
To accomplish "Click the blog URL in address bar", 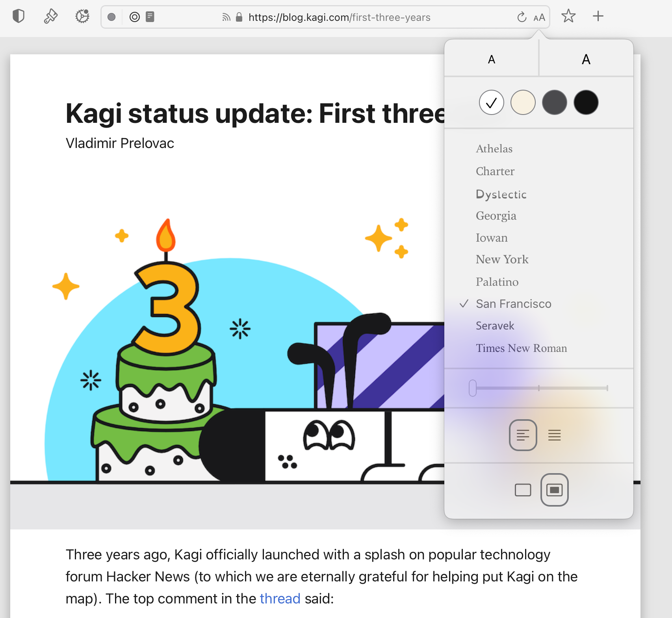I will pyautogui.click(x=339, y=17).
